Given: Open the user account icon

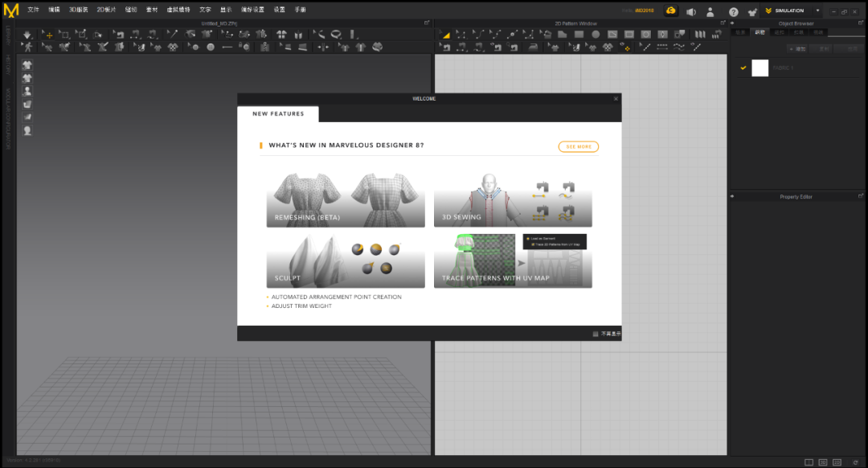Looking at the screenshot, I should point(711,11).
